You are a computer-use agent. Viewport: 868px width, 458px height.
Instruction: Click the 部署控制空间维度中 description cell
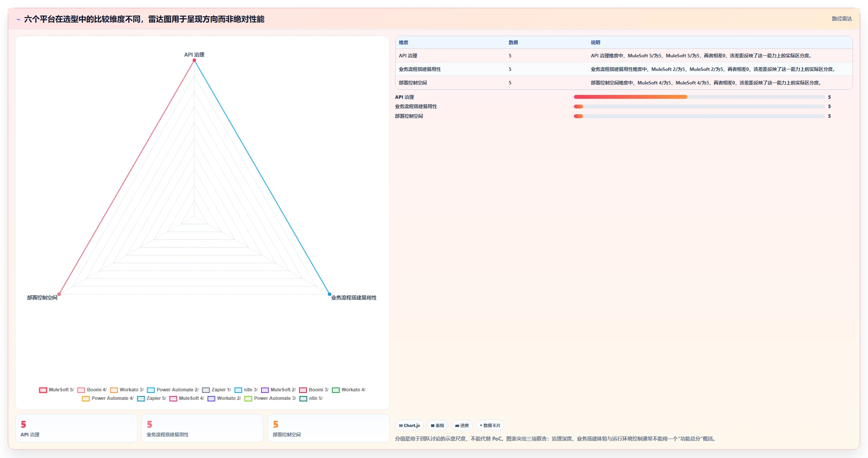click(720, 83)
